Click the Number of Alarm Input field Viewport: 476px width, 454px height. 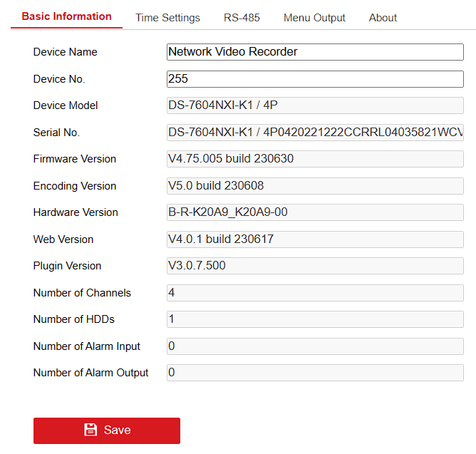(x=315, y=346)
